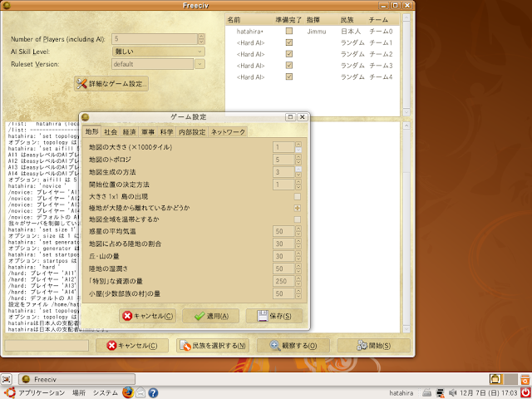Decrease land percentage (地図に占める陸地の割合) value
Screen dimensions: 532x399
298,246
